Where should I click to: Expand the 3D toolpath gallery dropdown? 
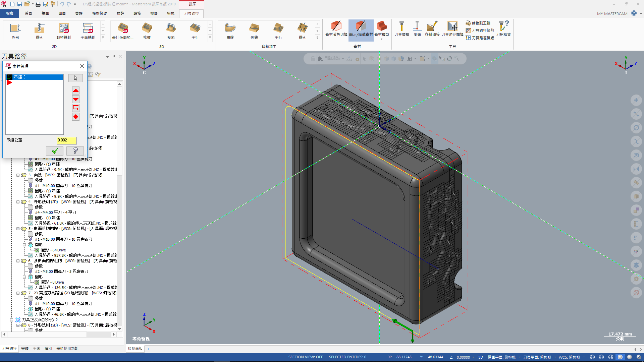[x=210, y=38]
